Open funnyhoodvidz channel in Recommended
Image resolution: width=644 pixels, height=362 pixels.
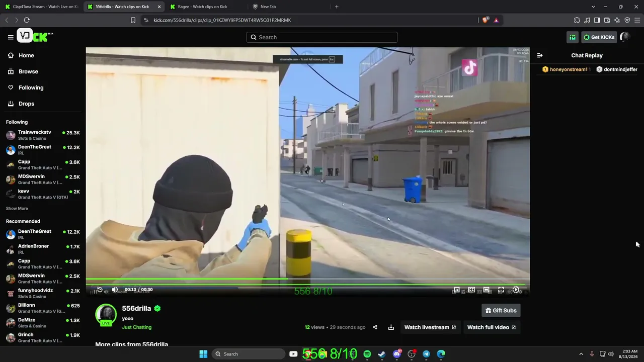point(43,293)
